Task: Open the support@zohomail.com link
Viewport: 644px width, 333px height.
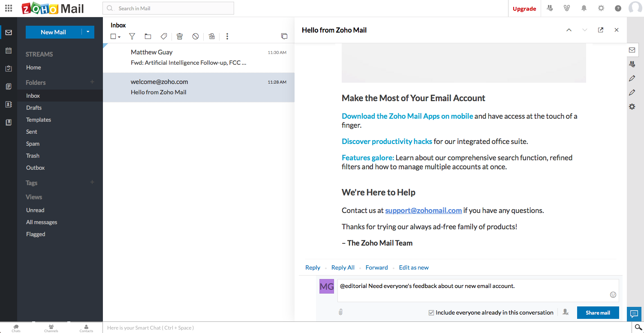Action: tap(423, 210)
